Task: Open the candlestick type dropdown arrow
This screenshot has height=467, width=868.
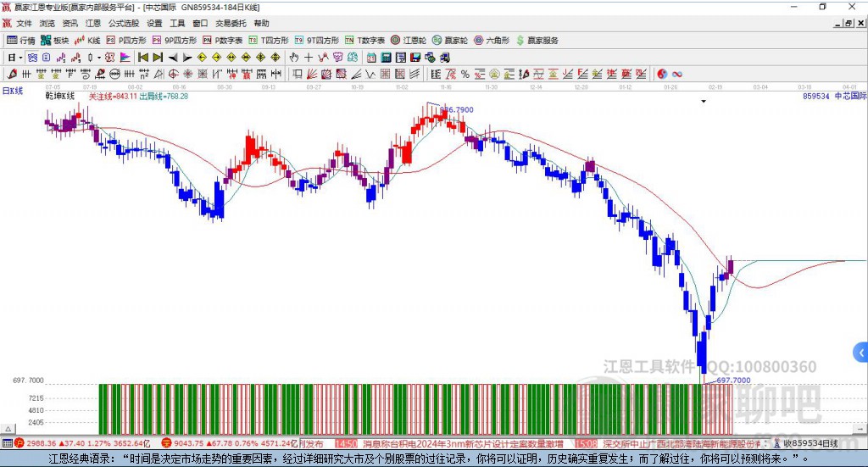Action: coord(99,58)
